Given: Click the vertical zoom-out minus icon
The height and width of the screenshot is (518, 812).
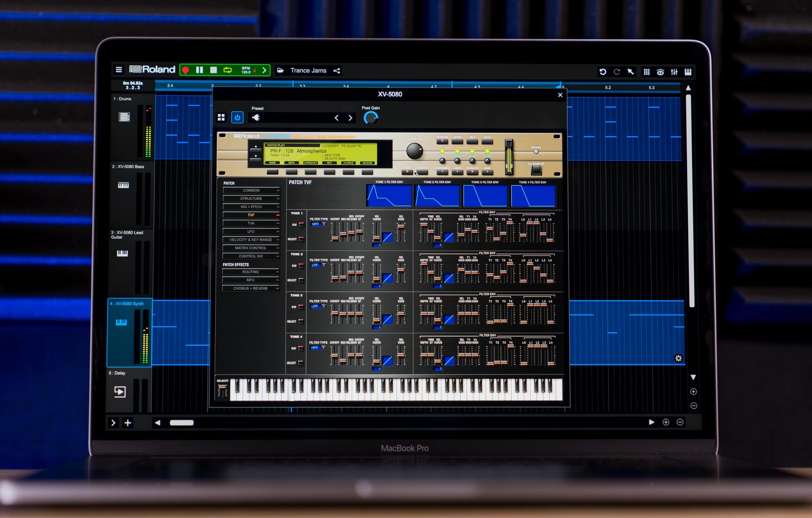Looking at the screenshot, I should (x=694, y=406).
